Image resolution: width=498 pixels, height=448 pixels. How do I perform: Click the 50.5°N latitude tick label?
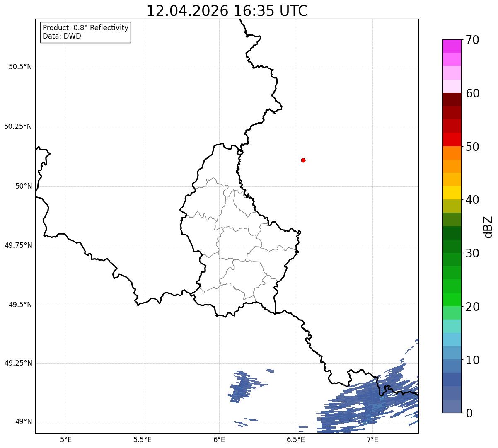tap(20, 67)
